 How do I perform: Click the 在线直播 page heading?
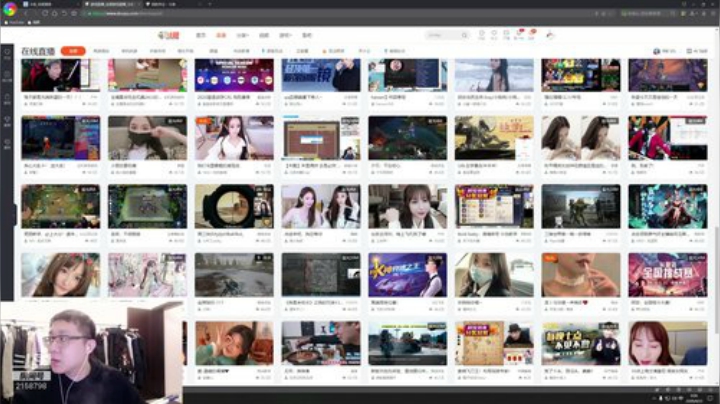38,51
